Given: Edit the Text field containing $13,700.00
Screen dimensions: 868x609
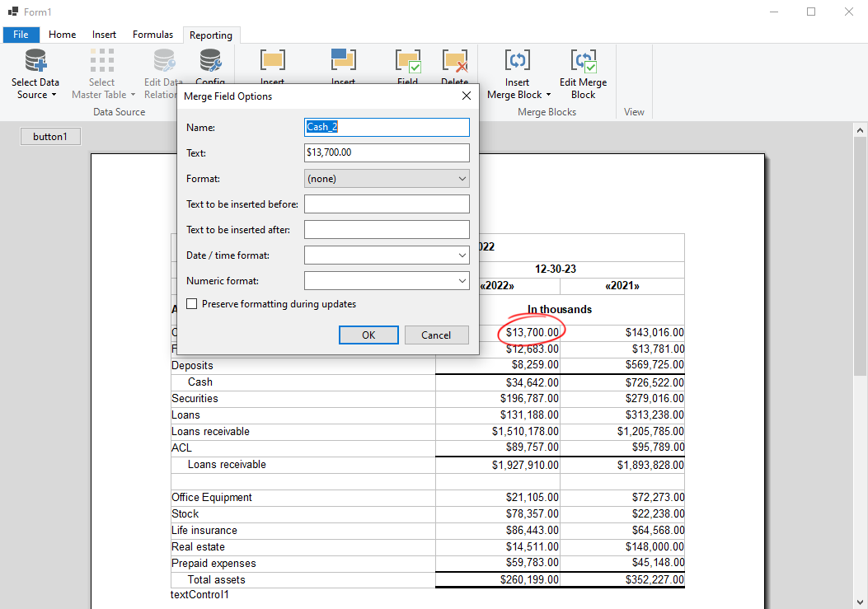Looking at the screenshot, I should [386, 152].
